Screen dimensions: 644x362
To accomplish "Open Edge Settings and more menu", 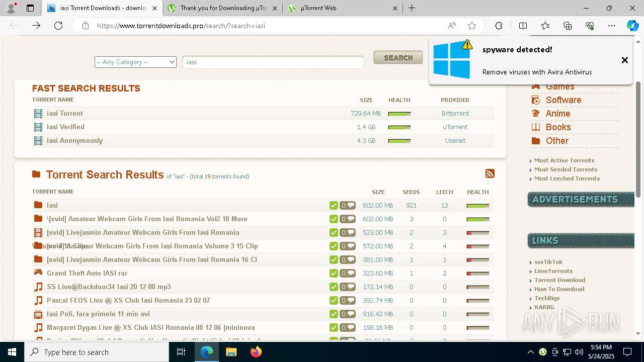I will [x=612, y=26].
